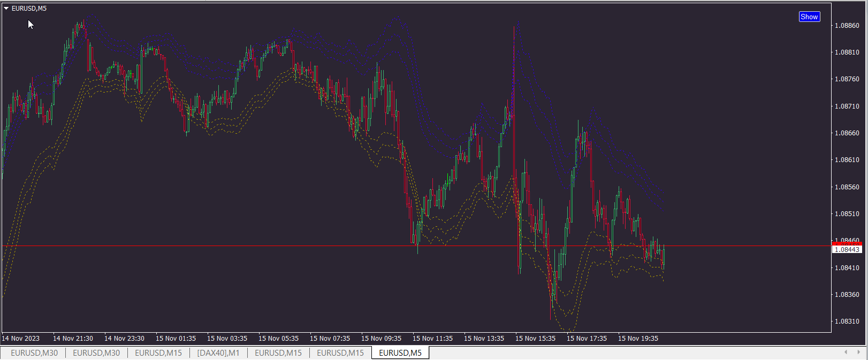Click the 15 Nov 05:35 time label
Viewport: 868px width, 360px height.
(278, 339)
